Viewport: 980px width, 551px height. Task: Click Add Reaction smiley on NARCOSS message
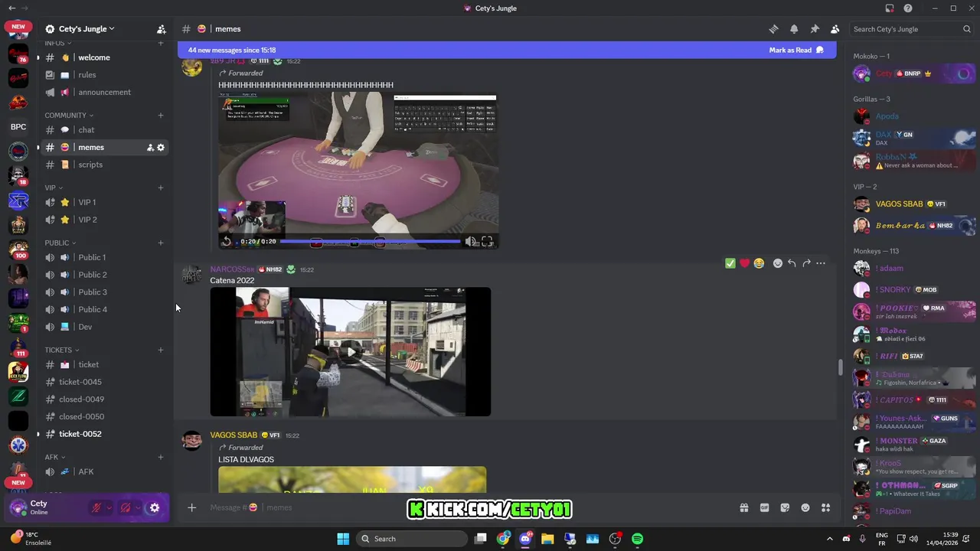[x=778, y=263]
